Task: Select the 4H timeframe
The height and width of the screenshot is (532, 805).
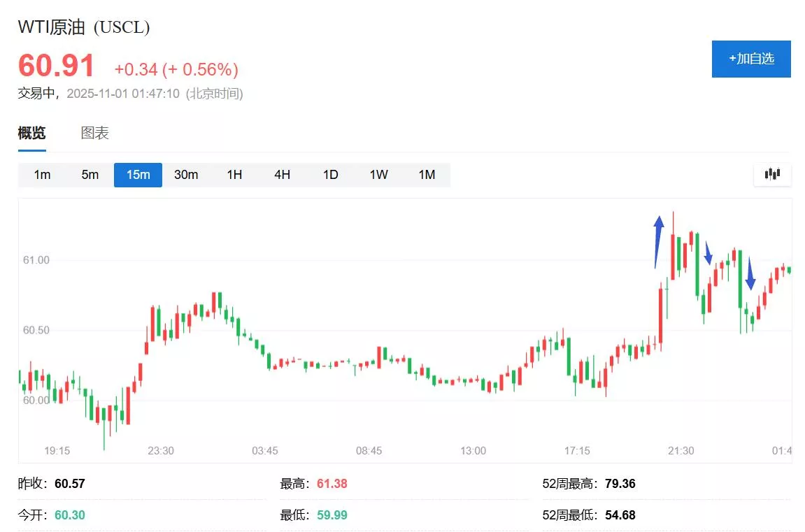Action: [282, 175]
